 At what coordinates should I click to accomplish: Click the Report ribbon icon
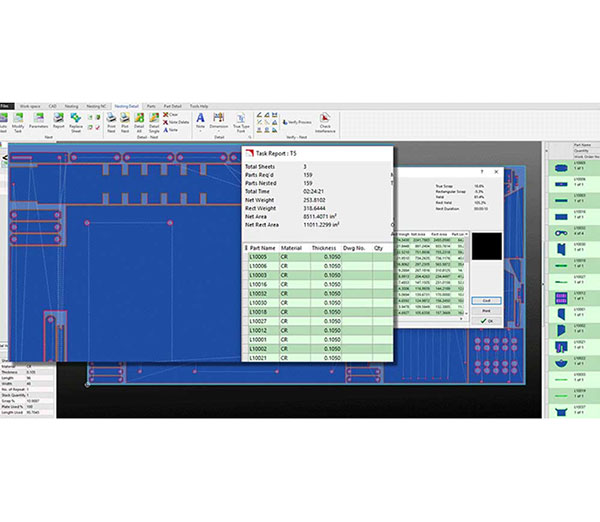click(x=59, y=121)
